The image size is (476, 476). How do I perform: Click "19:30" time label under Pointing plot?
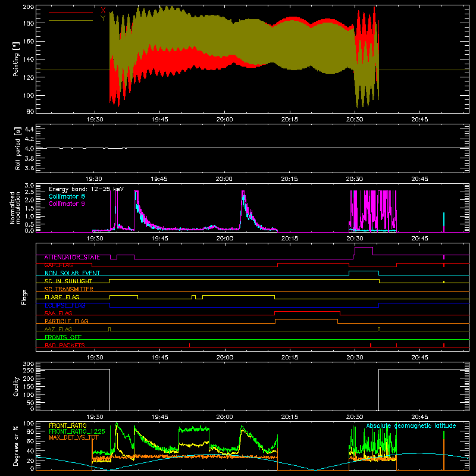(x=95, y=120)
